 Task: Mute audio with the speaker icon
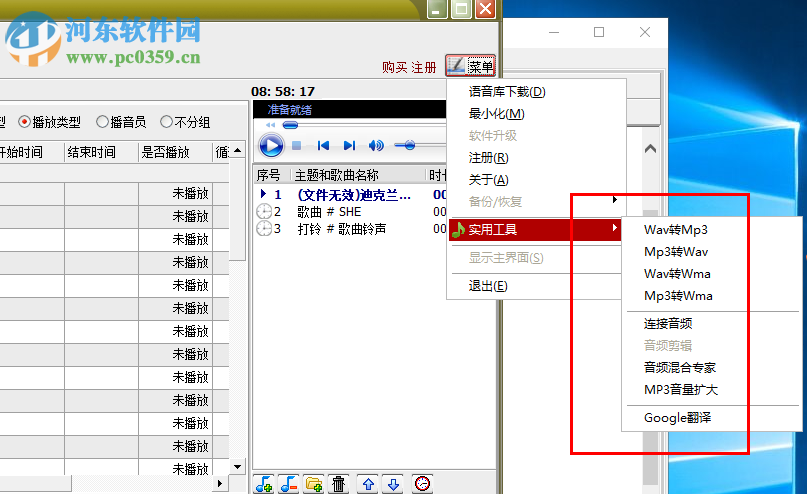coord(376,146)
